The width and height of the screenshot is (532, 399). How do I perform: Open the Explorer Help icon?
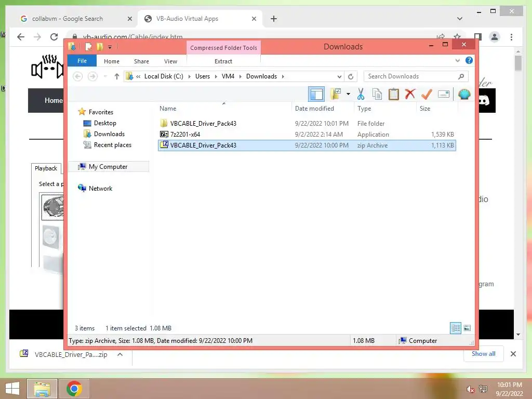point(469,60)
